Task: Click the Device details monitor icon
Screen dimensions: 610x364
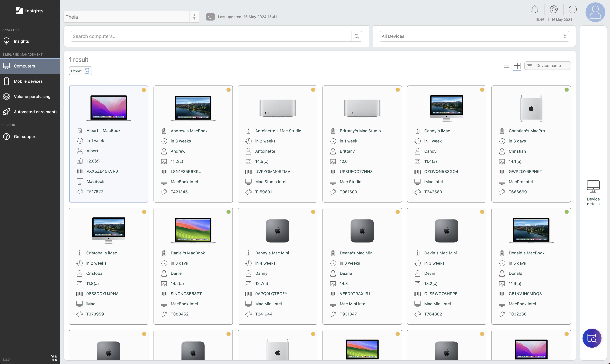Action: (x=593, y=186)
